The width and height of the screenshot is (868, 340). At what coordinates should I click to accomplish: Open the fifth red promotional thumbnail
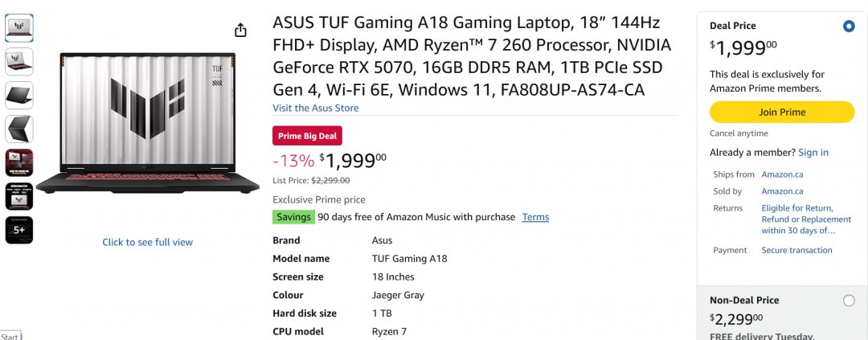(19, 162)
